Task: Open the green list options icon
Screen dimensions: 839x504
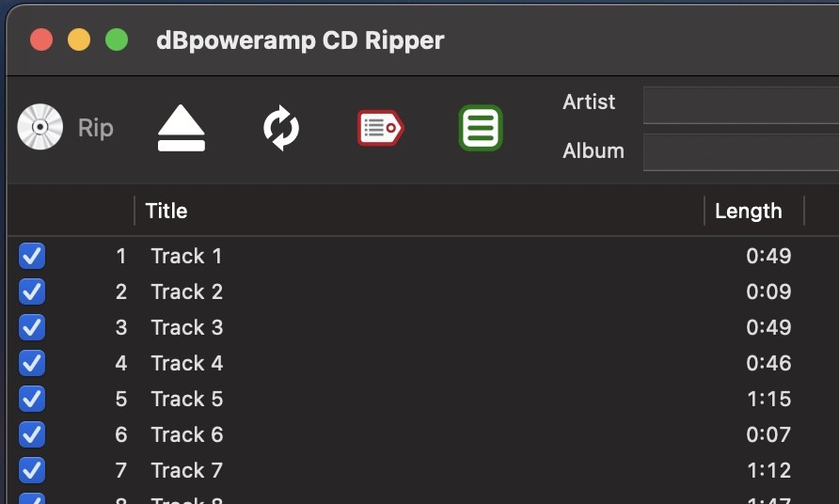Action: 481,128
